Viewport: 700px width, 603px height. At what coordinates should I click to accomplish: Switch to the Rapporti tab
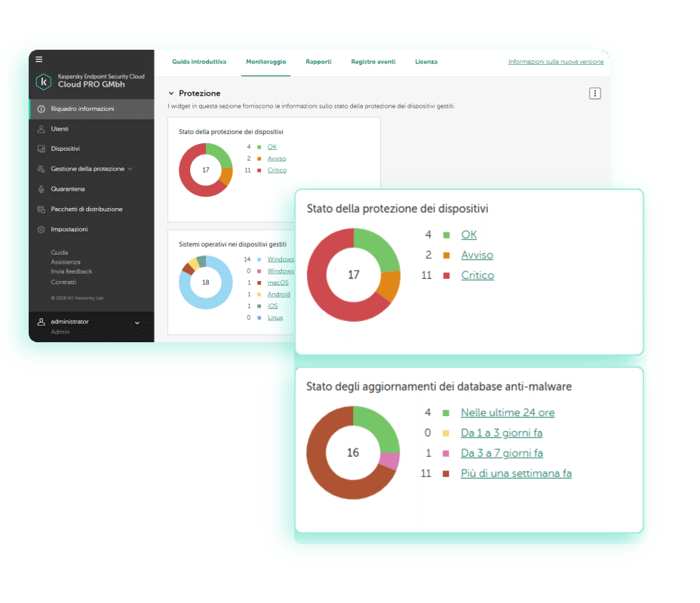pyautogui.click(x=318, y=62)
